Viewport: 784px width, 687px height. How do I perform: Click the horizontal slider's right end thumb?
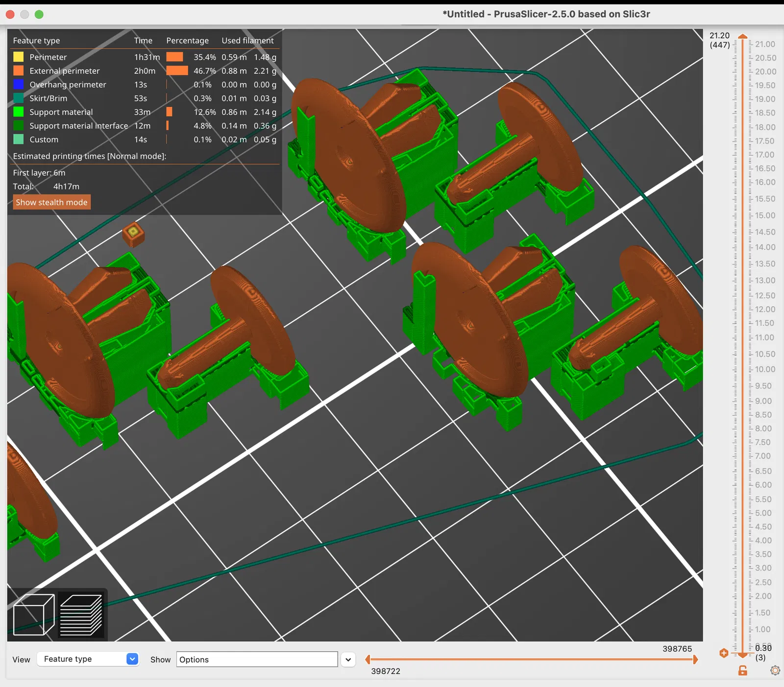tap(695, 660)
